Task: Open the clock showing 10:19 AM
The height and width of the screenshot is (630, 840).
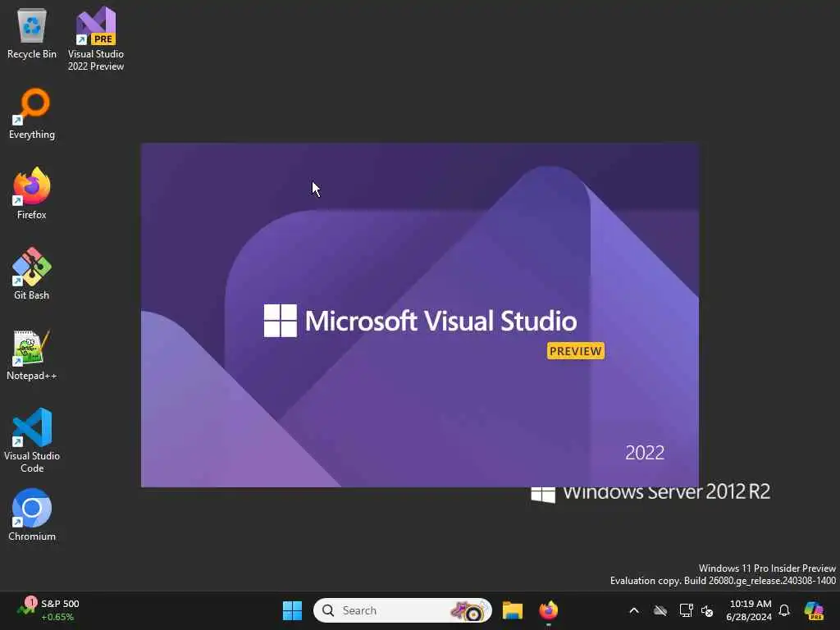Action: click(x=749, y=610)
